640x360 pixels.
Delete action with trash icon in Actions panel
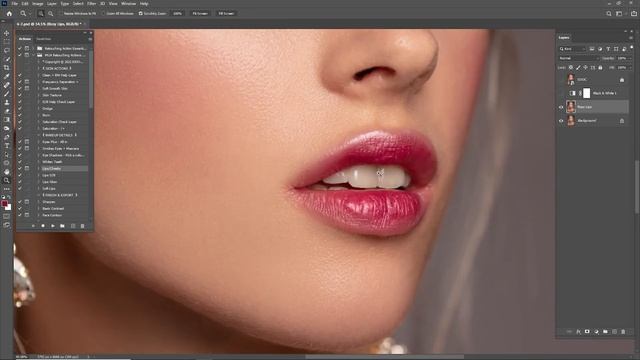click(x=82, y=226)
